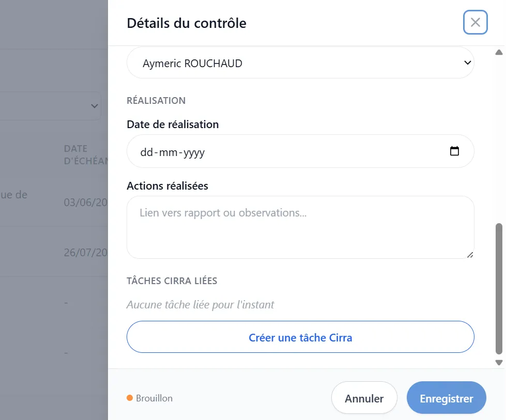
Task: Open the calendar picker icon
Action: (454, 151)
